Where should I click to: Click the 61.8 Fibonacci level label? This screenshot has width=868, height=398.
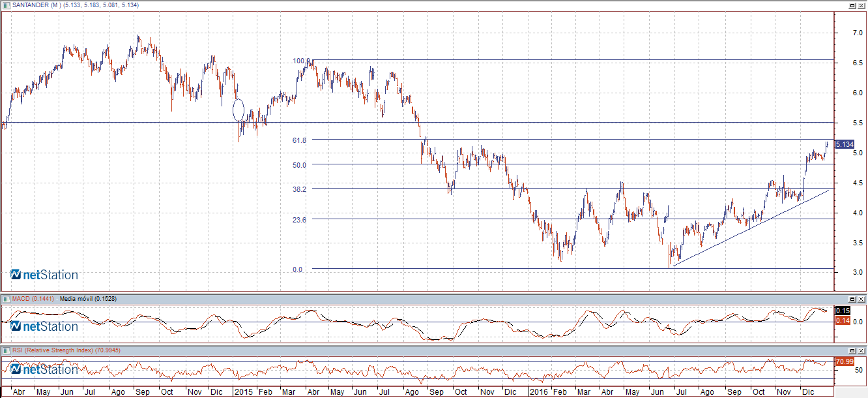pyautogui.click(x=299, y=140)
